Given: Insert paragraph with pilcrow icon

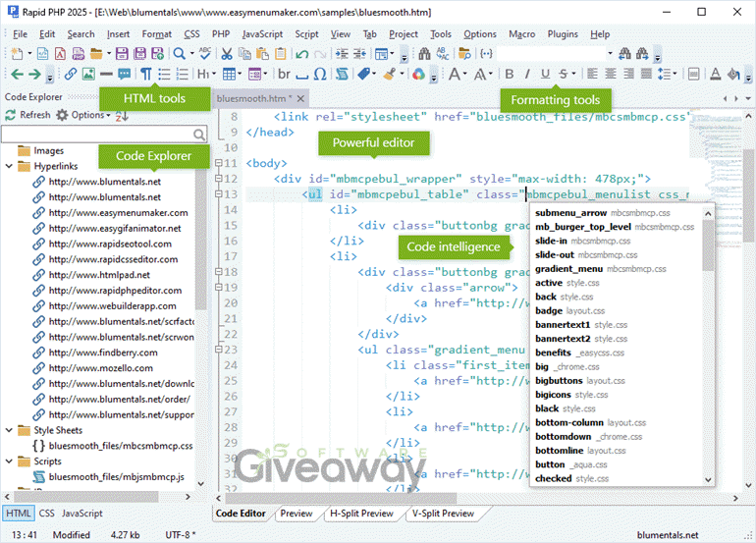Looking at the screenshot, I should tap(146, 74).
